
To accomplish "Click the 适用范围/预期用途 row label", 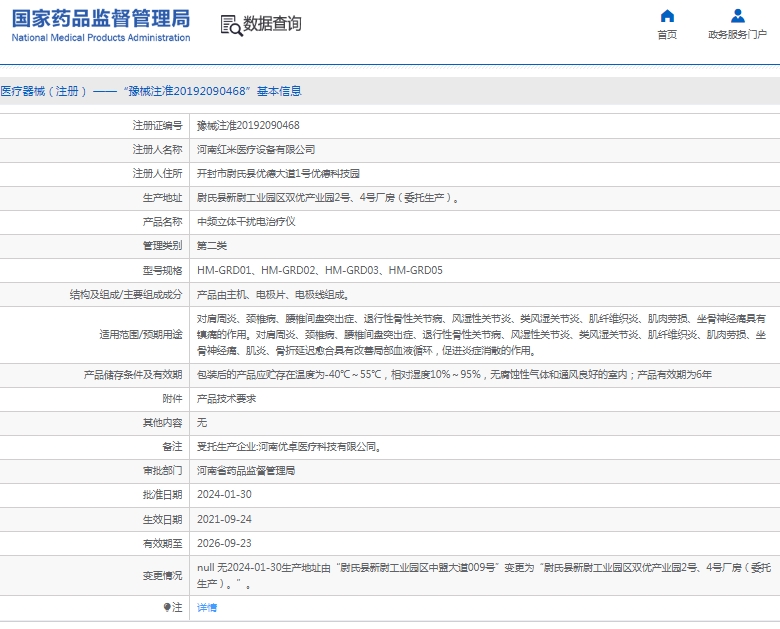I will [x=141, y=334].
